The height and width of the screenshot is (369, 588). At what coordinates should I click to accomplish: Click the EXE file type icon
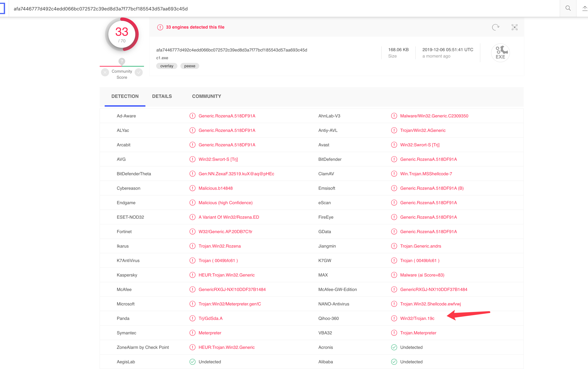coord(500,53)
